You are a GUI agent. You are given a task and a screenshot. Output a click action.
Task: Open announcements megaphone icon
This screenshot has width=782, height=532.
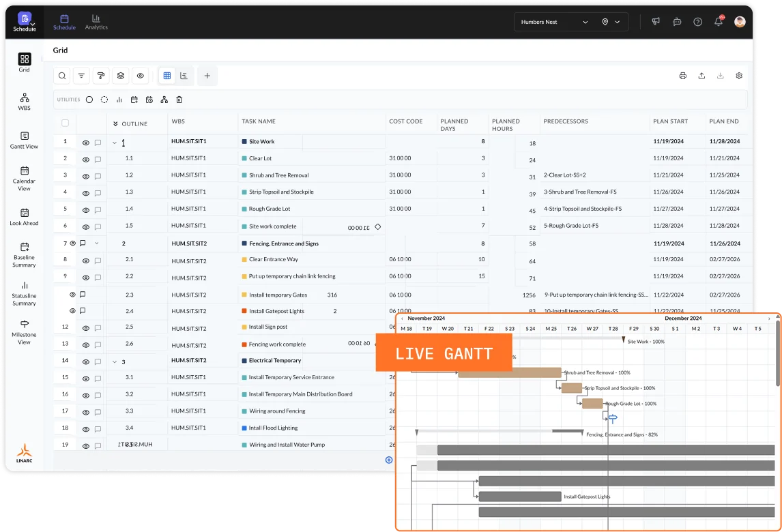click(x=656, y=21)
